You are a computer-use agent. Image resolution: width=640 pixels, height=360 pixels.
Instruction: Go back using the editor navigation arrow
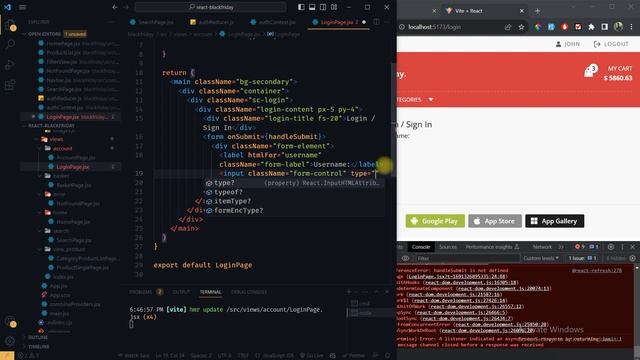[115, 7]
